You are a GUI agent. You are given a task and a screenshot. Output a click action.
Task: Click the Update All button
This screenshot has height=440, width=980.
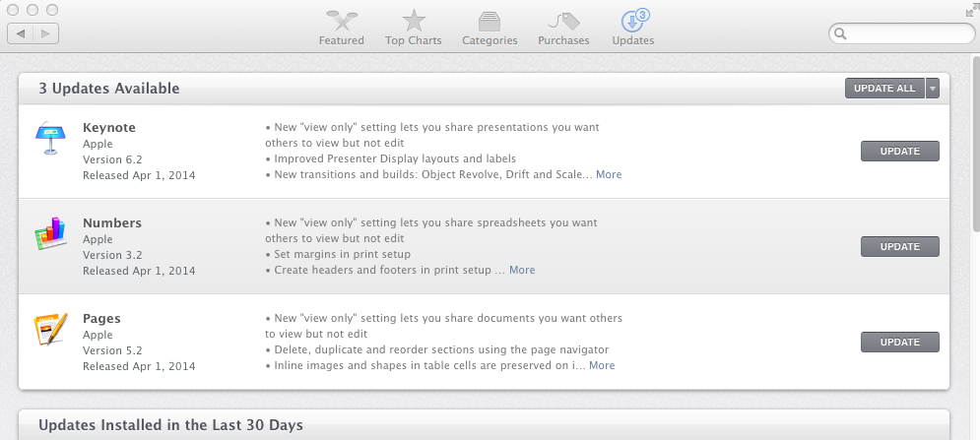tap(884, 89)
